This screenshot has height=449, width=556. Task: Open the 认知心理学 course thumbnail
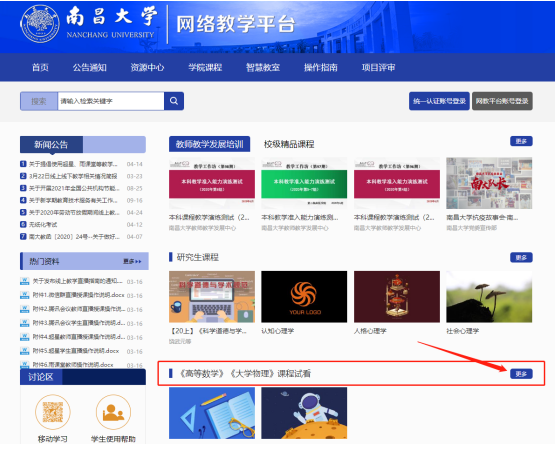[304, 297]
